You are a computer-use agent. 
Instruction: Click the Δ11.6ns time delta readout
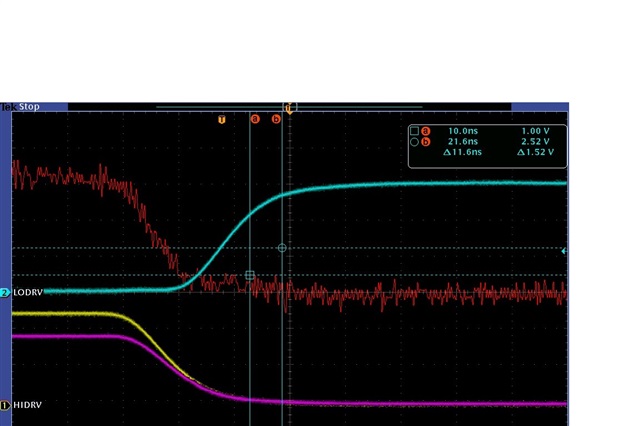[462, 152]
